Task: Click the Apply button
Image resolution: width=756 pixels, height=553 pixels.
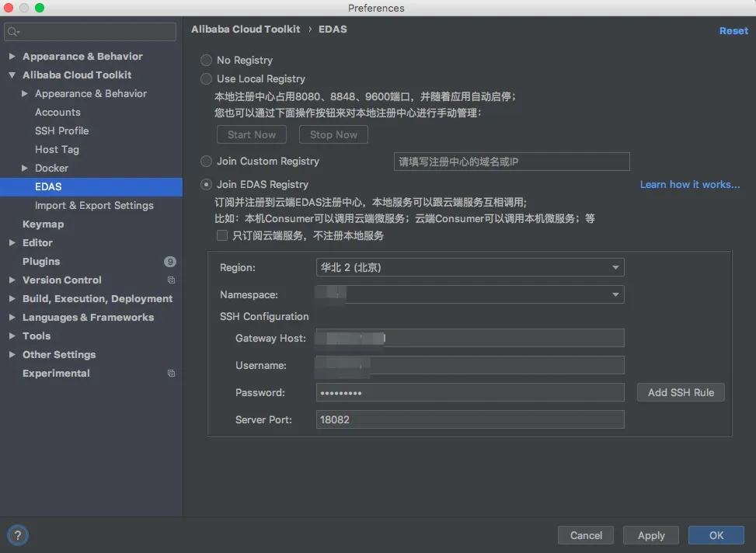Action: (x=651, y=535)
